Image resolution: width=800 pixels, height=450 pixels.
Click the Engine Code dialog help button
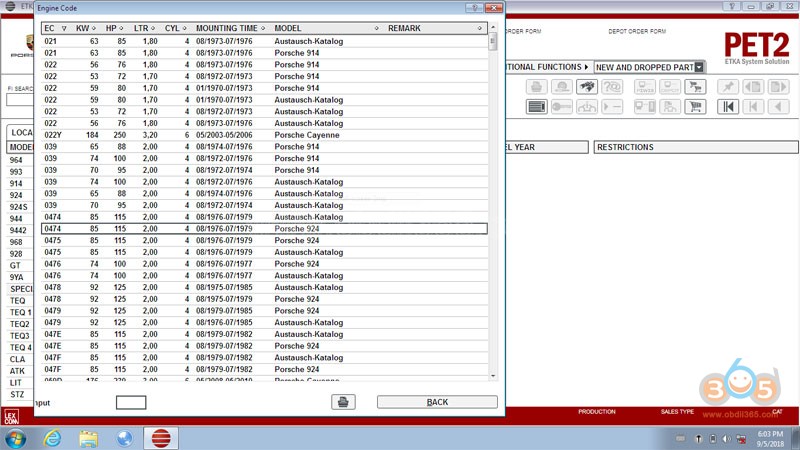tap(474, 8)
